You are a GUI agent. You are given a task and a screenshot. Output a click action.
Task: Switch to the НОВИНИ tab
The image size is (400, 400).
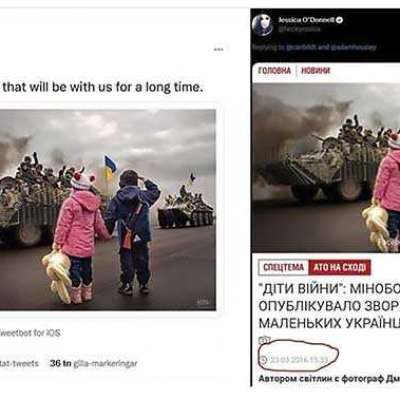pos(316,71)
